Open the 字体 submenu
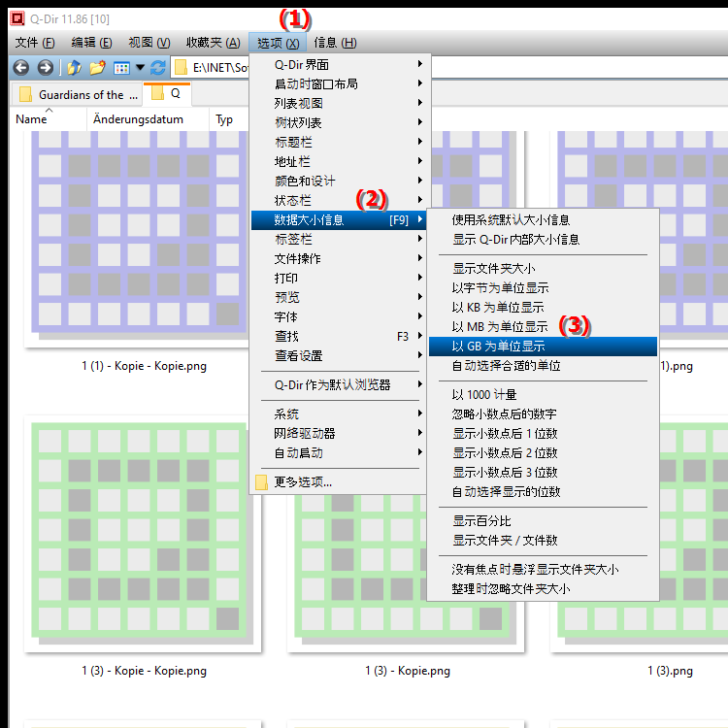Screen dimensions: 728x728 tap(341, 317)
